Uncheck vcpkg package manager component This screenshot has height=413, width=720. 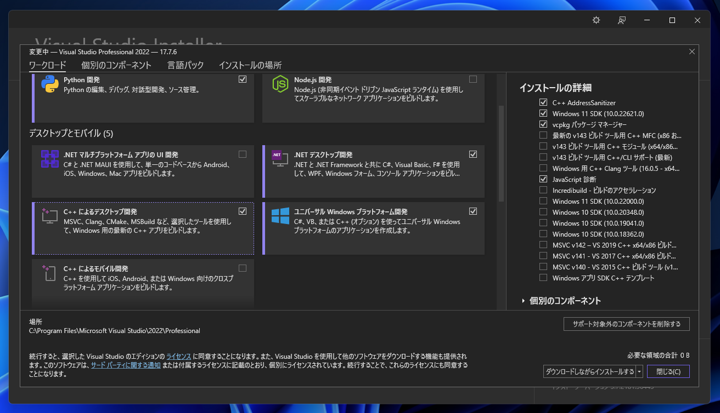543,124
